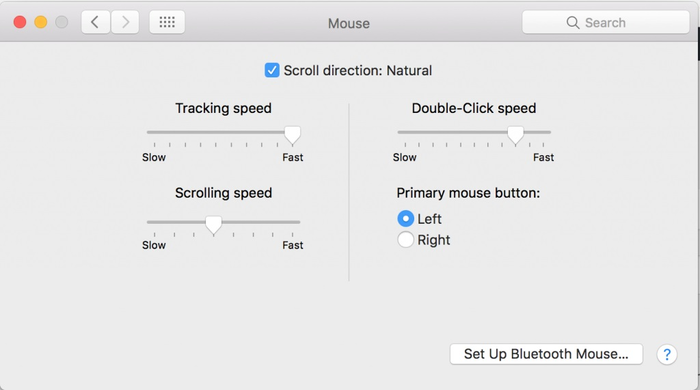Image resolution: width=700 pixels, height=390 pixels.
Task: Click the Scroll direction: Natural label
Action: coord(358,71)
